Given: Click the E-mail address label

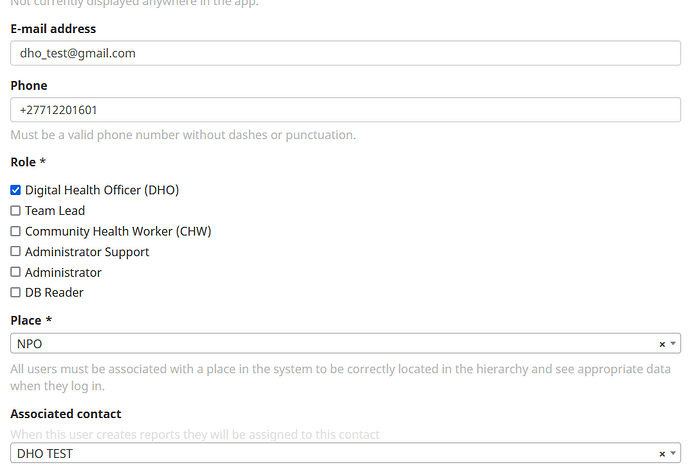Looking at the screenshot, I should pos(53,29).
